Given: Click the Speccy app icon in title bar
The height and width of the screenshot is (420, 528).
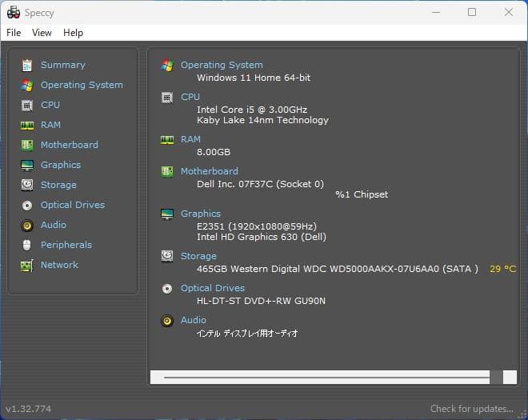Looking at the screenshot, I should coord(14,13).
